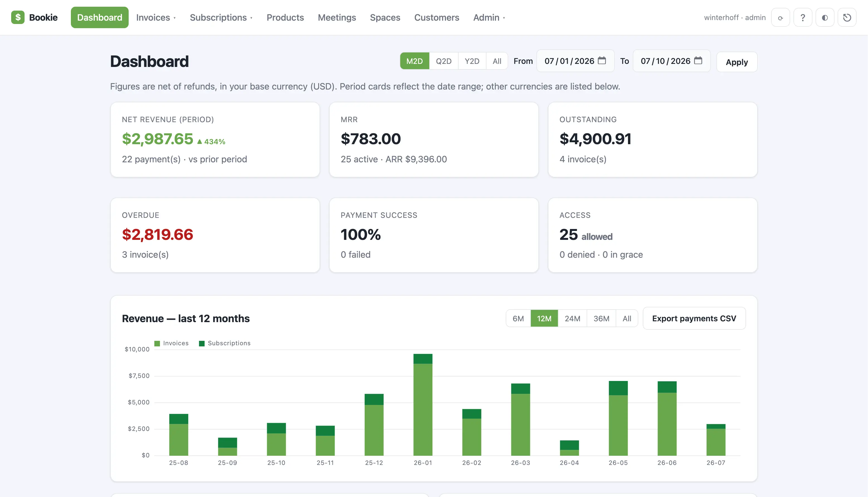Open the Spaces page
868x497 pixels.
pyautogui.click(x=385, y=17)
